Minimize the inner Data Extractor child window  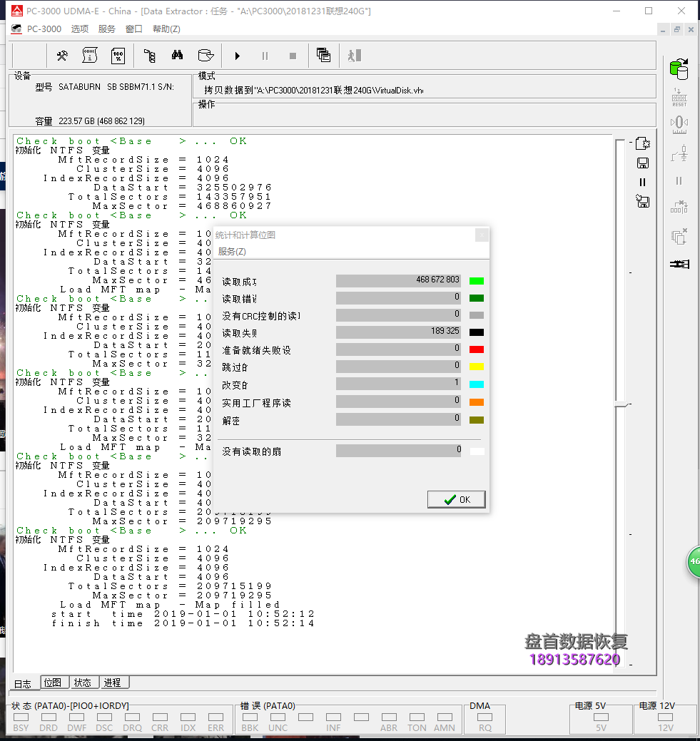[x=663, y=29]
